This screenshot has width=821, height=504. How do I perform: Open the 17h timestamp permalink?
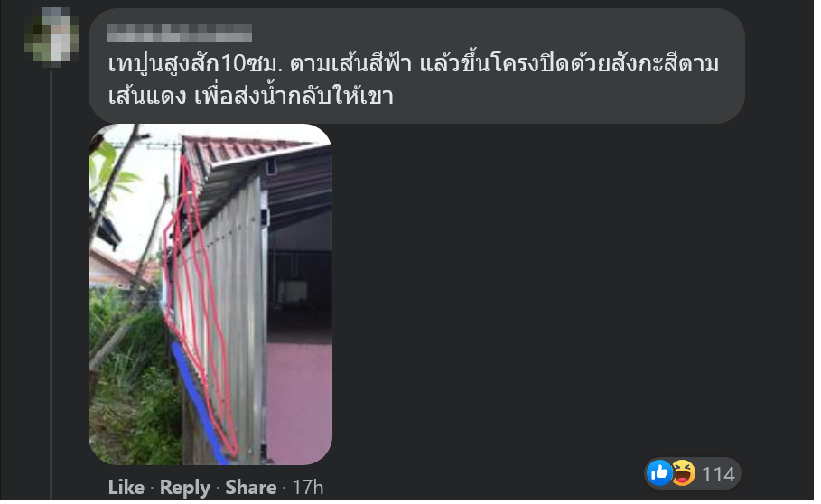click(307, 487)
